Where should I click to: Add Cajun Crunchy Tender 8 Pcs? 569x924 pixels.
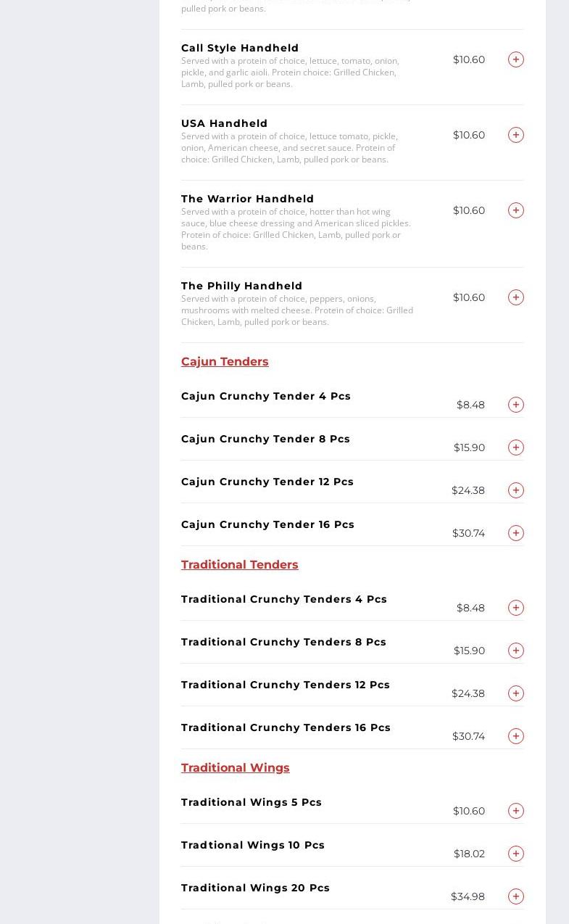(x=516, y=447)
